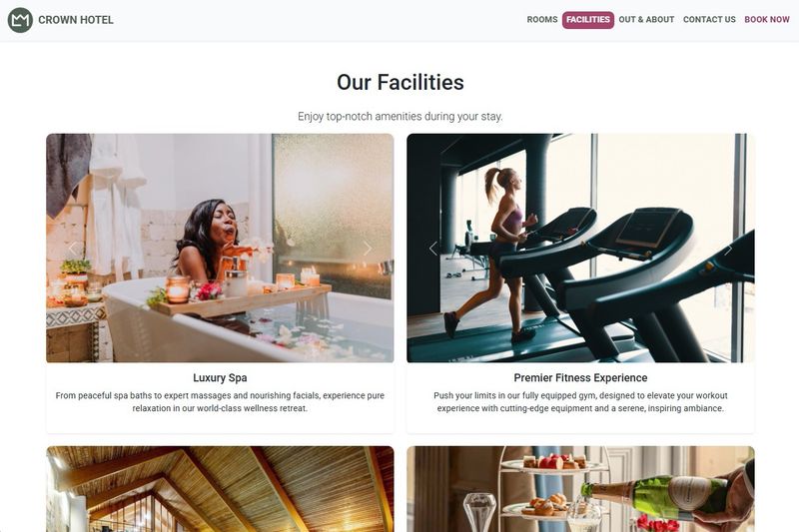799x532 pixels.
Task: Click the Our Facilities page heading
Action: pyautogui.click(x=400, y=83)
